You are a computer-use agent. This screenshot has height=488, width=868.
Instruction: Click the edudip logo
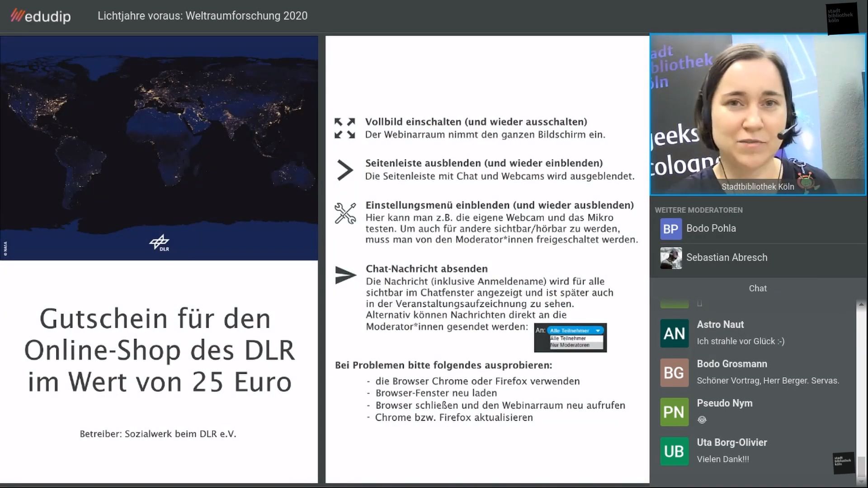(40, 16)
